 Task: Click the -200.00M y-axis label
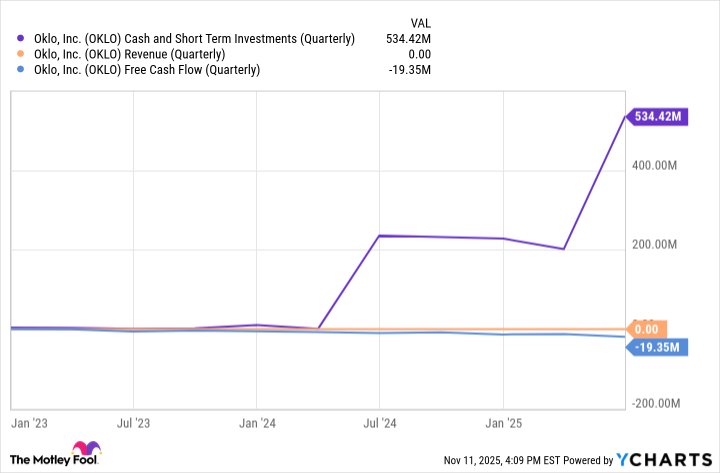656,404
